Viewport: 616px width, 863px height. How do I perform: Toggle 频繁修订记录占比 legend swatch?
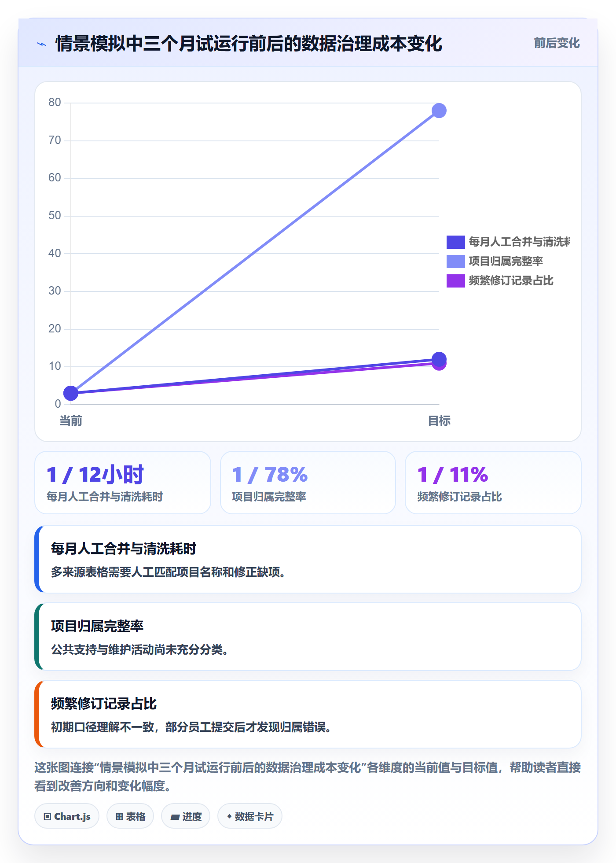click(x=455, y=280)
